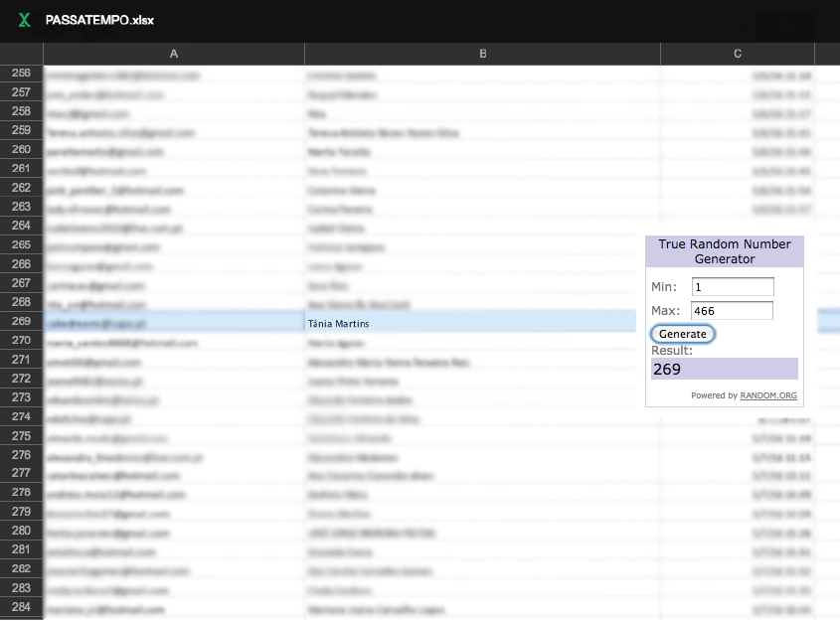Focus the Max input field showing 466
Image resolution: width=840 pixels, height=621 pixels.
point(733,311)
